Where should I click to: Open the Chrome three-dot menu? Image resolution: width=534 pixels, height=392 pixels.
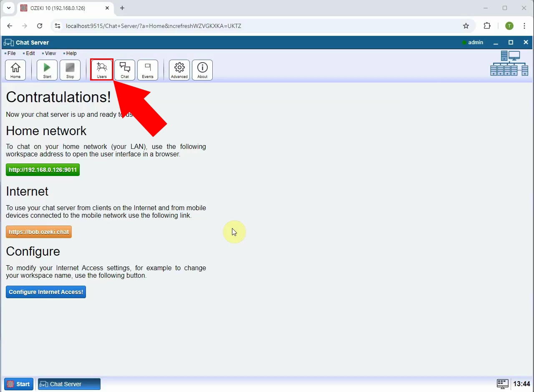tap(524, 26)
